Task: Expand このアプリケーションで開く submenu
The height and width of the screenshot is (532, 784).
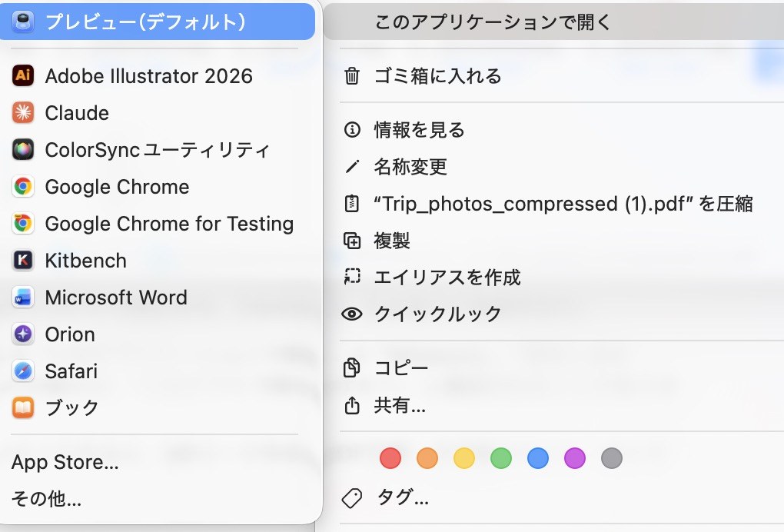Action: click(553, 22)
